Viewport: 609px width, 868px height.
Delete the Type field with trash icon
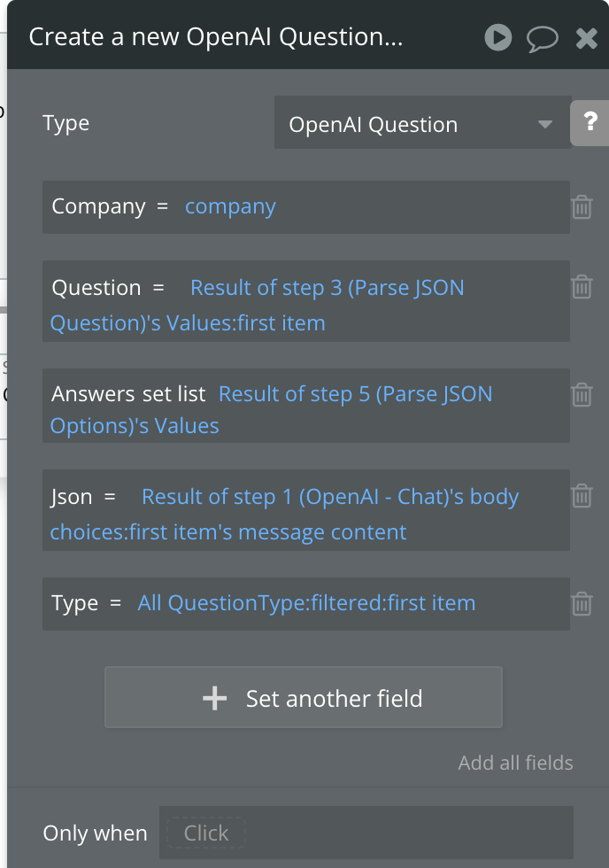point(582,603)
